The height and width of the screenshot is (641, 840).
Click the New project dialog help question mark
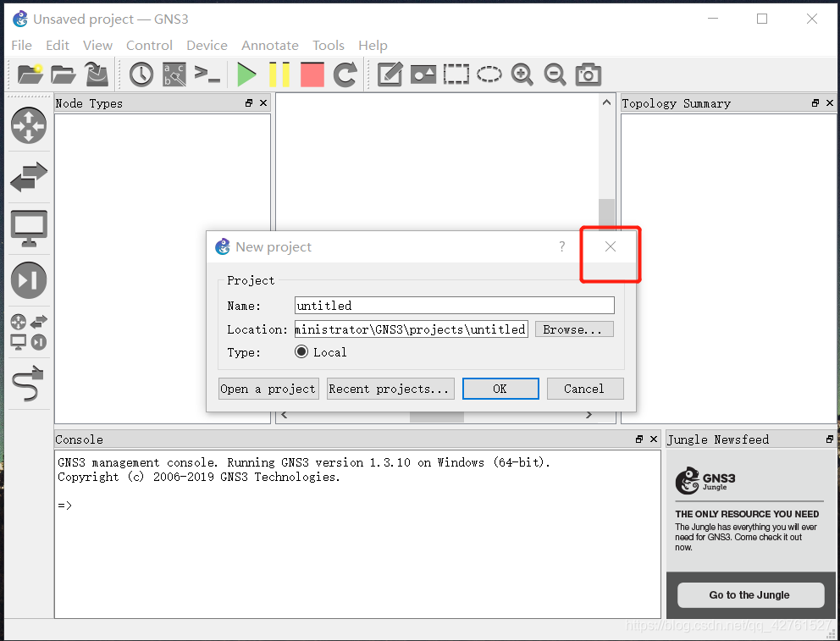[x=561, y=246]
